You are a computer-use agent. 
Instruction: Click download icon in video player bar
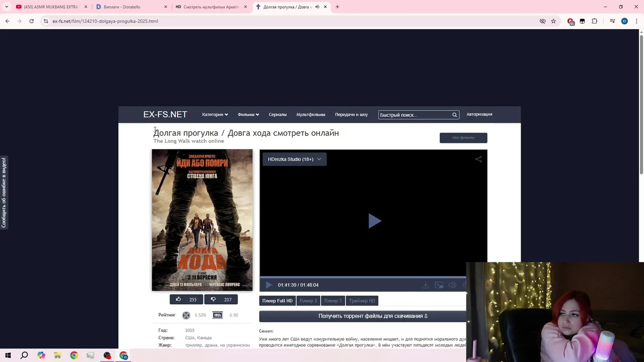pyautogui.click(x=425, y=285)
